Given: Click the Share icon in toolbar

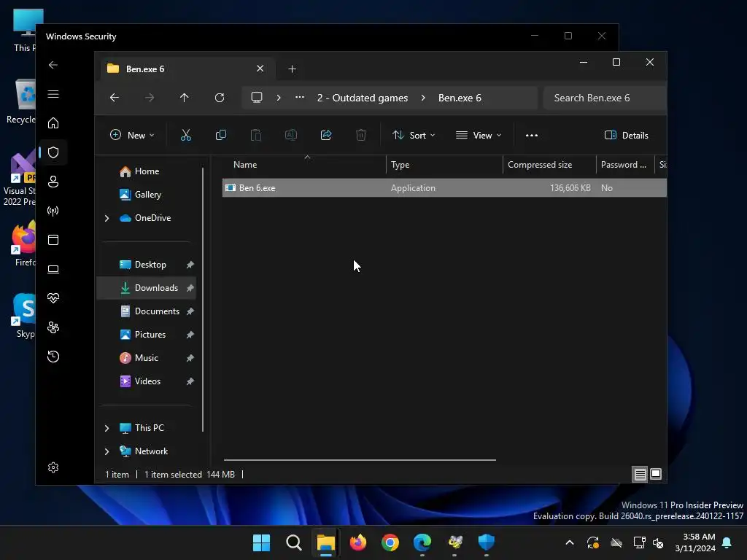Looking at the screenshot, I should pyautogui.click(x=326, y=135).
